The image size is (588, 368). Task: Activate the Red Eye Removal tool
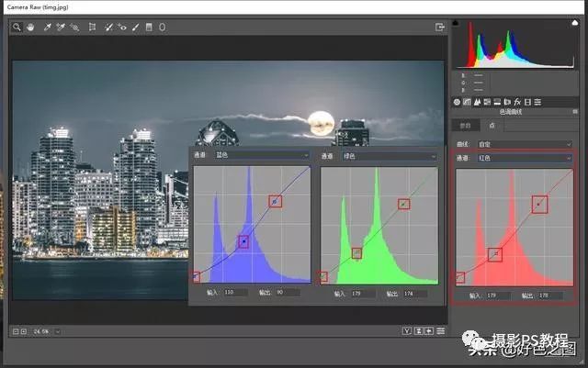[122, 28]
